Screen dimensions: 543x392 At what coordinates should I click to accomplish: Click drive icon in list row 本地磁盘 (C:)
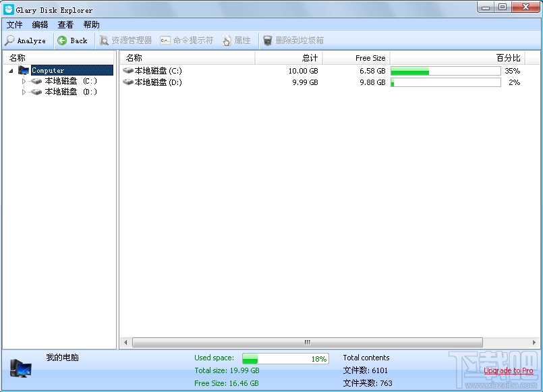coord(128,71)
